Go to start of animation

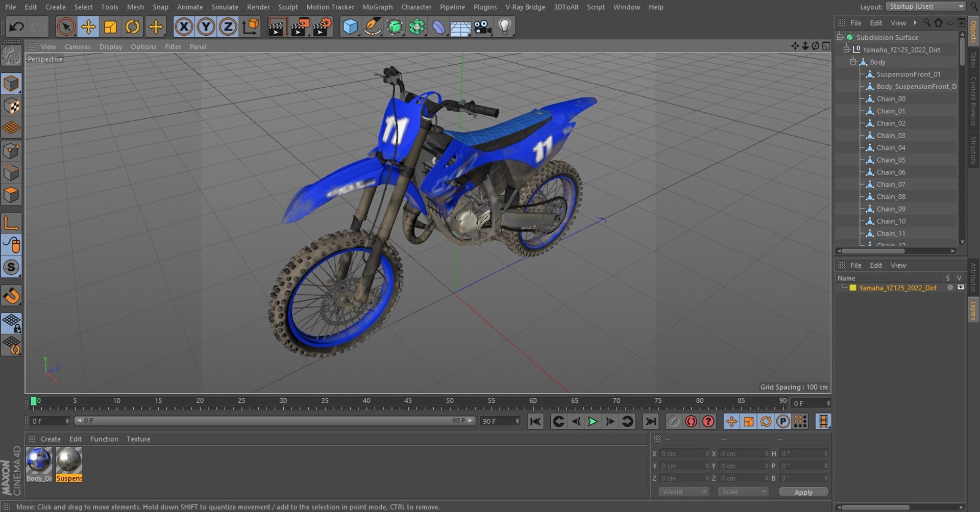tap(535, 421)
